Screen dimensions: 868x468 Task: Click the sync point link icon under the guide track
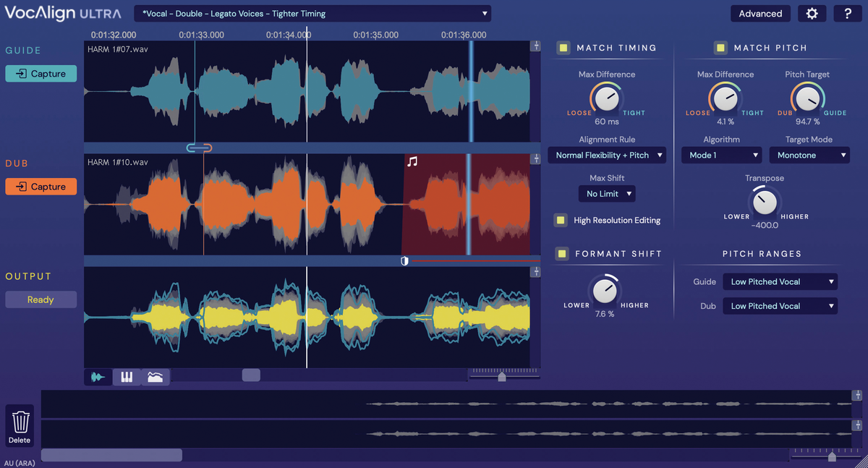pos(199,148)
